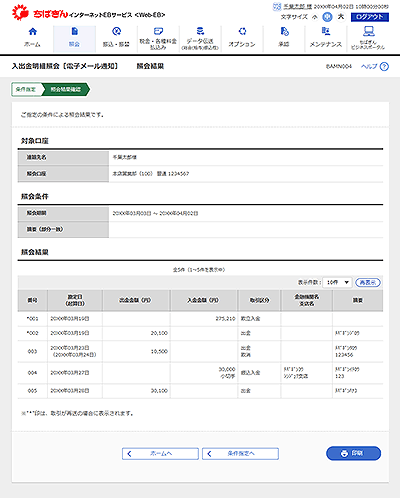Open ちばぎんビジネスポータル icon
Viewport: 400px width, 498px height.
[x=368, y=31]
